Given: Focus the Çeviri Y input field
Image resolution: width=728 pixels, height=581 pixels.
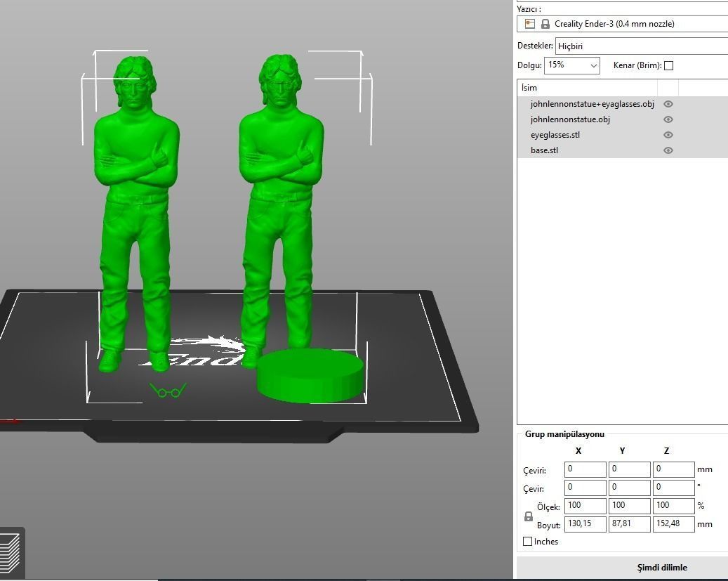Looking at the screenshot, I should click(x=629, y=469).
